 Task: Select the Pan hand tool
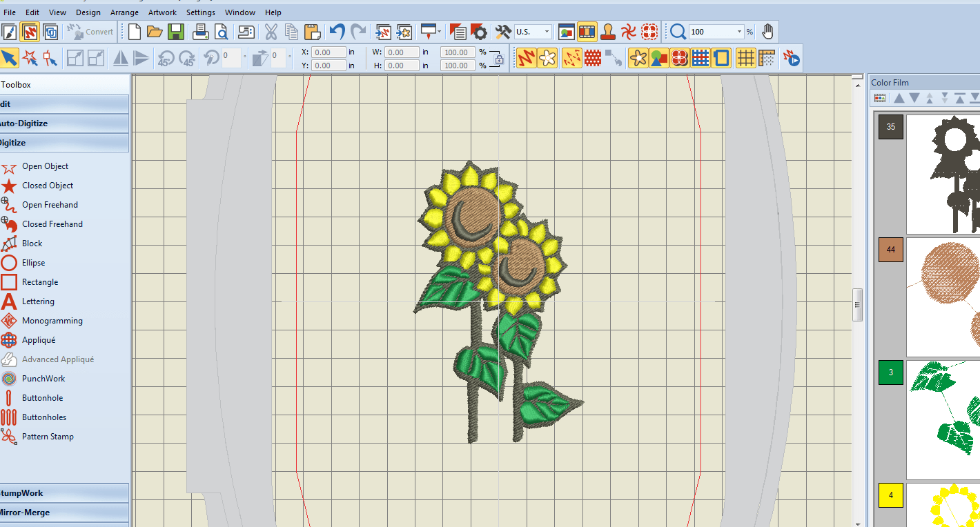(x=768, y=32)
